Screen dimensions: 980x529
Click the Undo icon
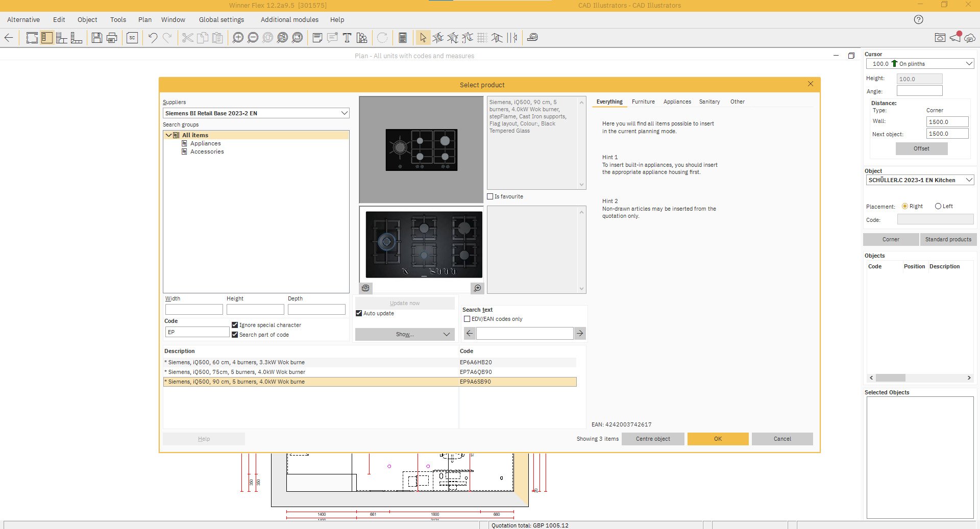tap(152, 37)
